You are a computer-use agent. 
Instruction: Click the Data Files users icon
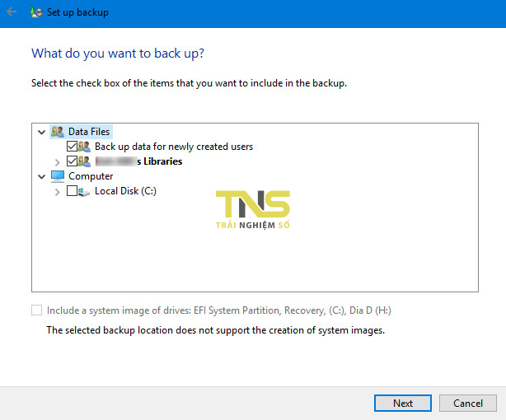(58, 132)
